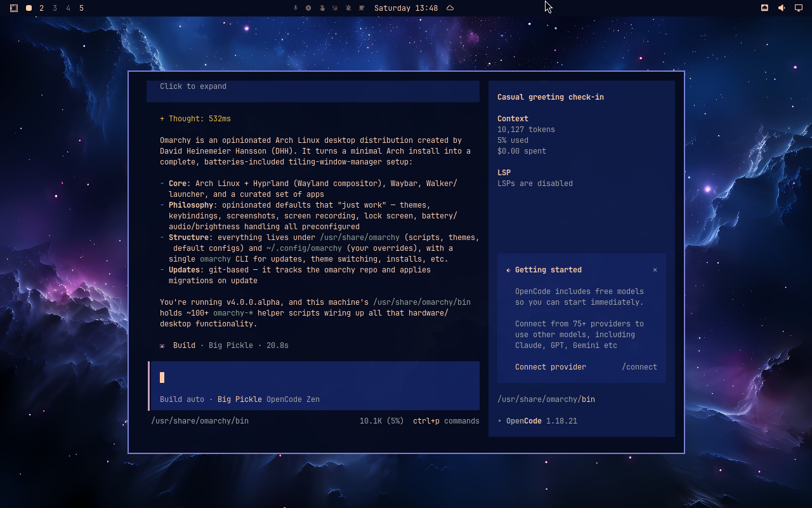Click the 'Philosophy' bullet heading
The height and width of the screenshot is (508, 812).
(x=191, y=205)
